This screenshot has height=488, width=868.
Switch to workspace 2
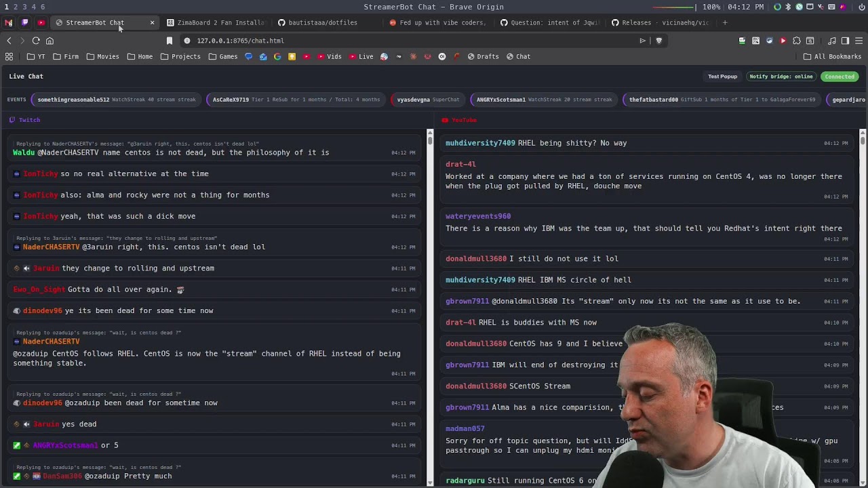[16, 7]
